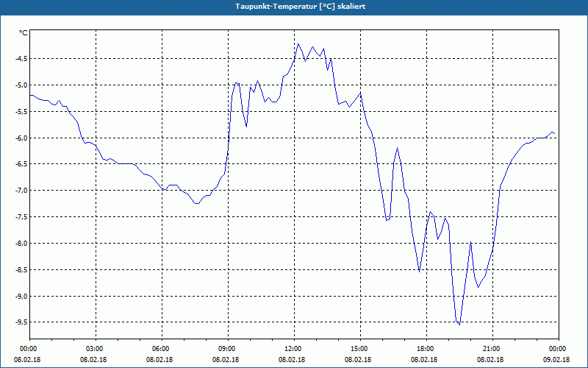
Task: Select the -4,5 y-axis label
Action: [x=21, y=59]
